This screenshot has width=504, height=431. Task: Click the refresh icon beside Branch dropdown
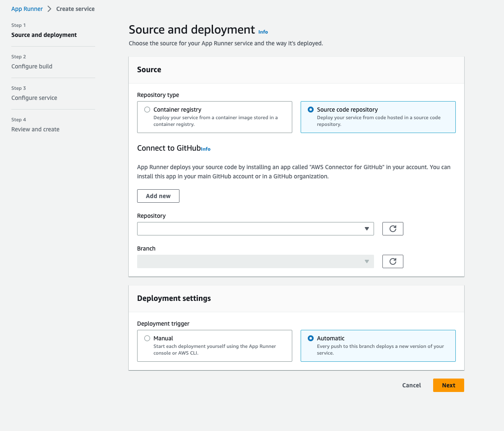(392, 261)
